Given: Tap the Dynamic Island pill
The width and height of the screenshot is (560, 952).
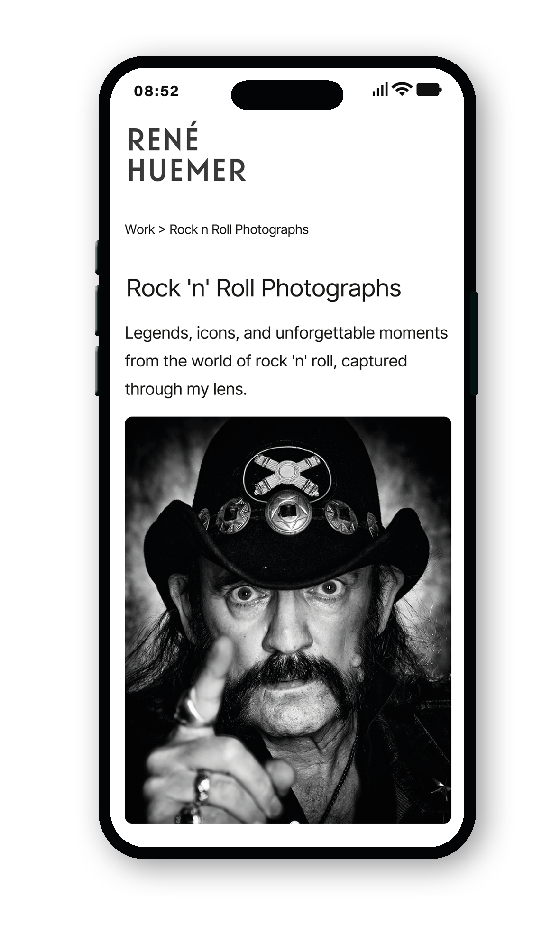Looking at the screenshot, I should coord(287,95).
